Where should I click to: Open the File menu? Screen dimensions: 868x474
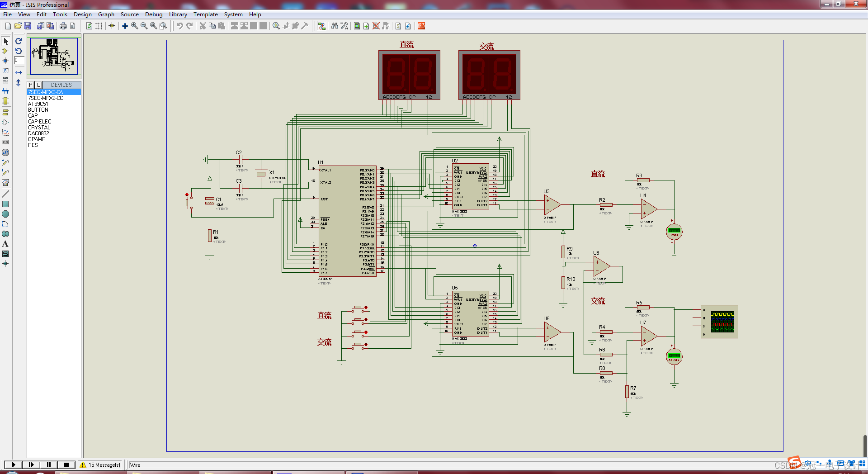coord(7,14)
